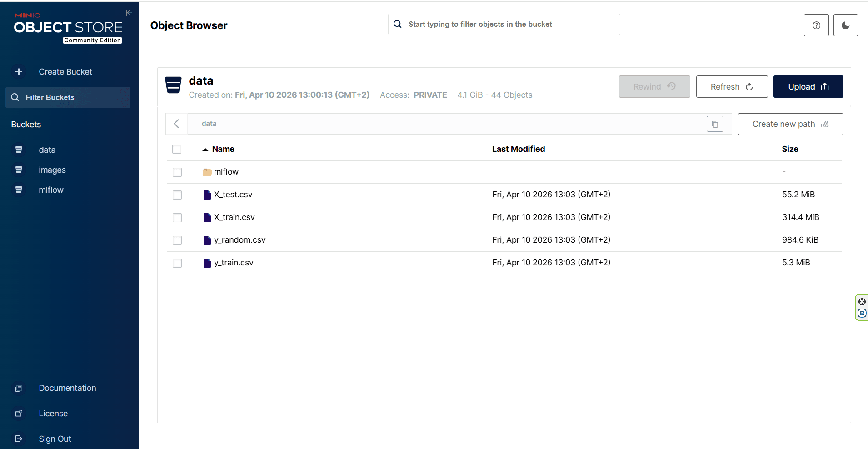868x449 pixels.
Task: Toggle dark mode with the moon icon
Action: 845,25
